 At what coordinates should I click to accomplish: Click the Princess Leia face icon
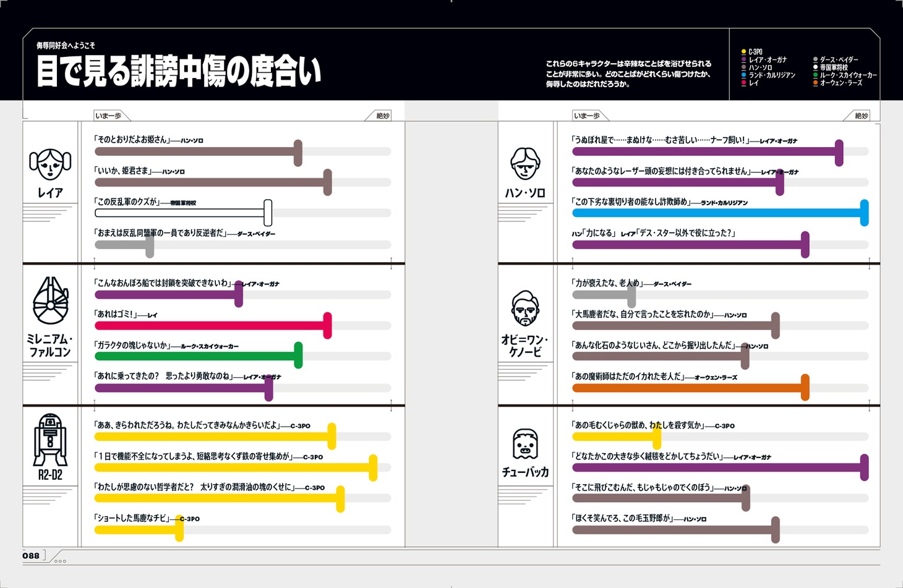coord(50,164)
